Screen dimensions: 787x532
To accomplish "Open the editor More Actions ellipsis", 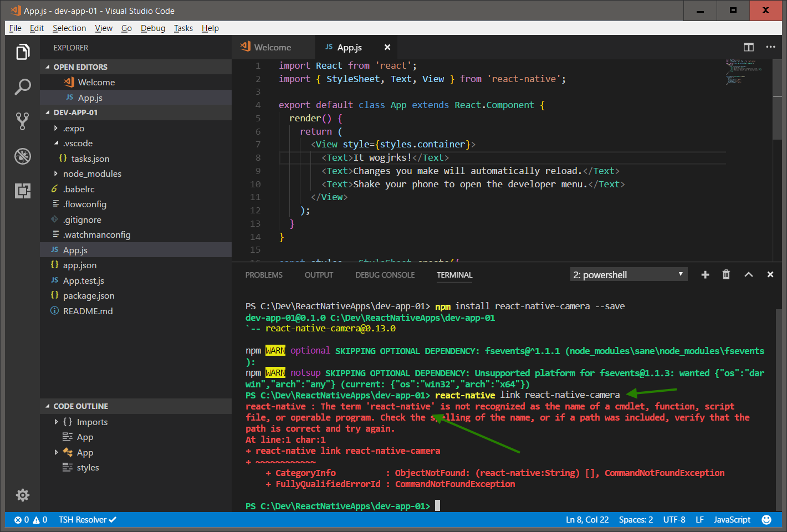I will click(x=770, y=47).
